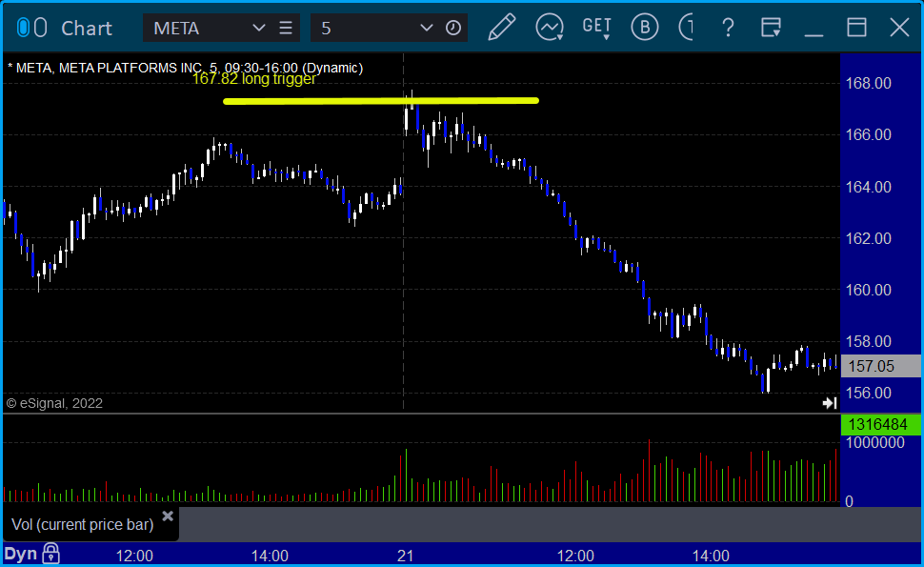This screenshot has height=567, width=924.
Task: Select the drawing tools pencil icon
Action: [x=501, y=28]
